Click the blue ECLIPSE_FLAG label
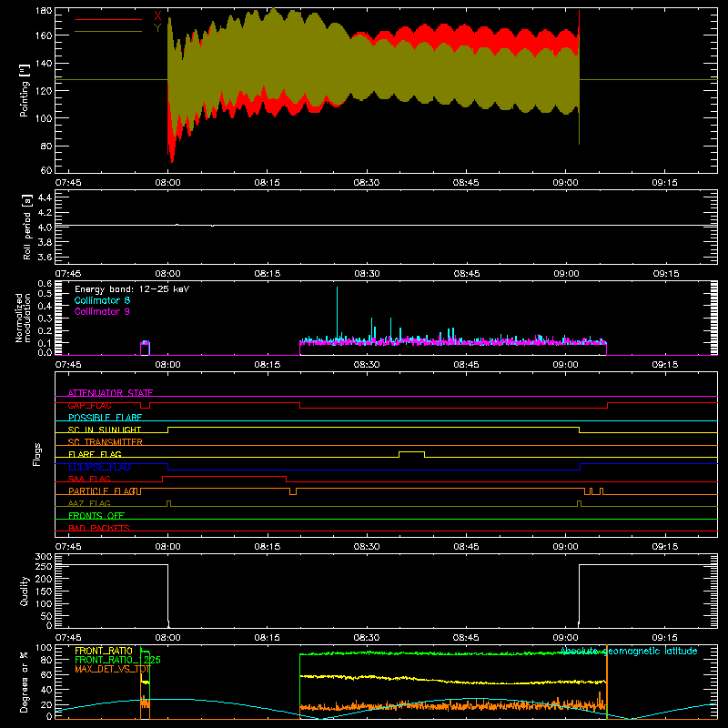728x728 pixels. pyautogui.click(x=99, y=467)
